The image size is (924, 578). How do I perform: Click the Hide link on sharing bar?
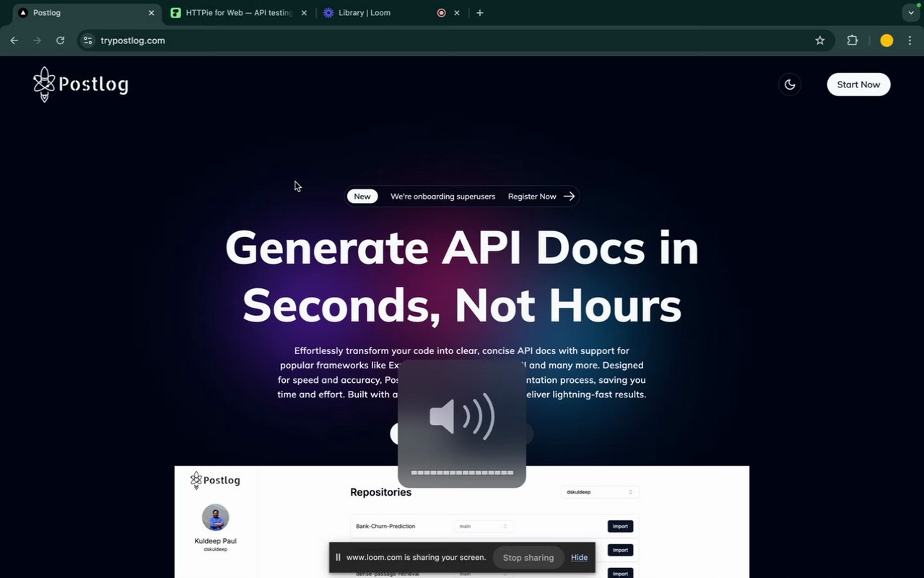tap(579, 557)
